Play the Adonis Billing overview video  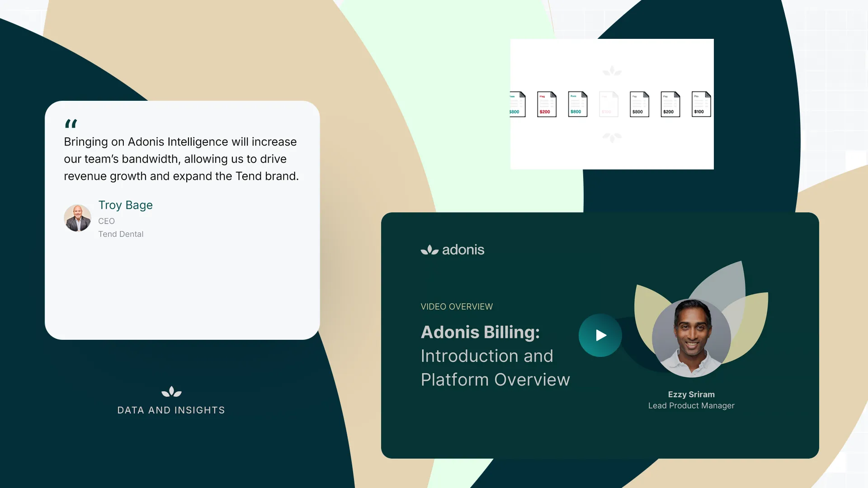click(600, 335)
